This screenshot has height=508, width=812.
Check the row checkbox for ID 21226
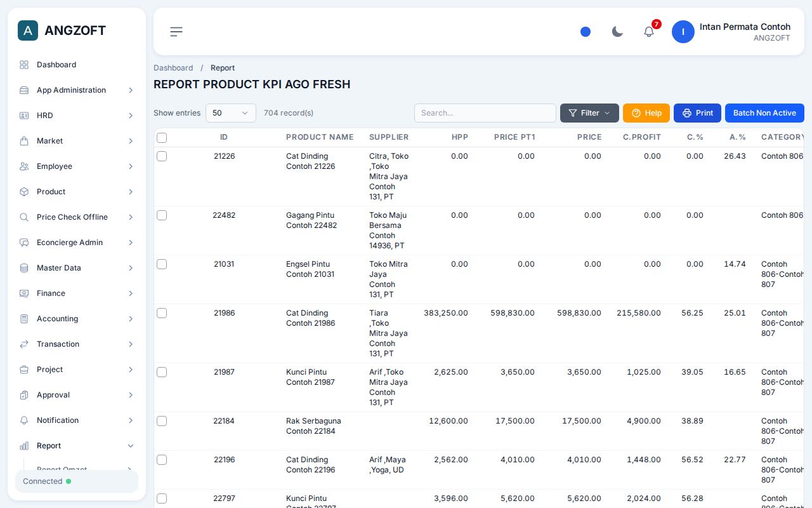[x=162, y=156]
